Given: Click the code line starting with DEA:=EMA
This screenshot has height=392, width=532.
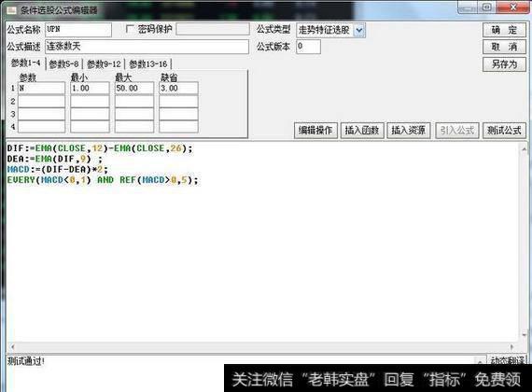Looking at the screenshot, I should coord(55,159).
